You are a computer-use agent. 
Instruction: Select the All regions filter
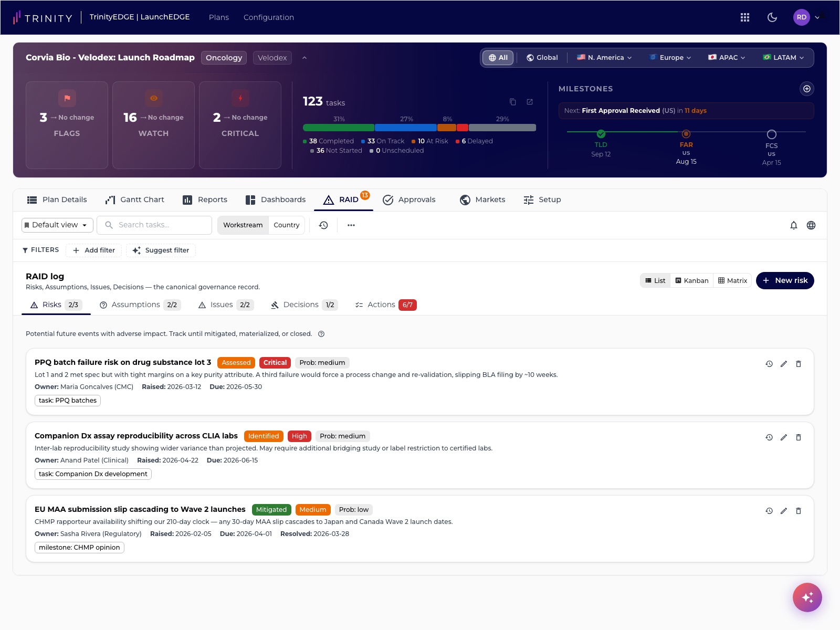tap(498, 58)
